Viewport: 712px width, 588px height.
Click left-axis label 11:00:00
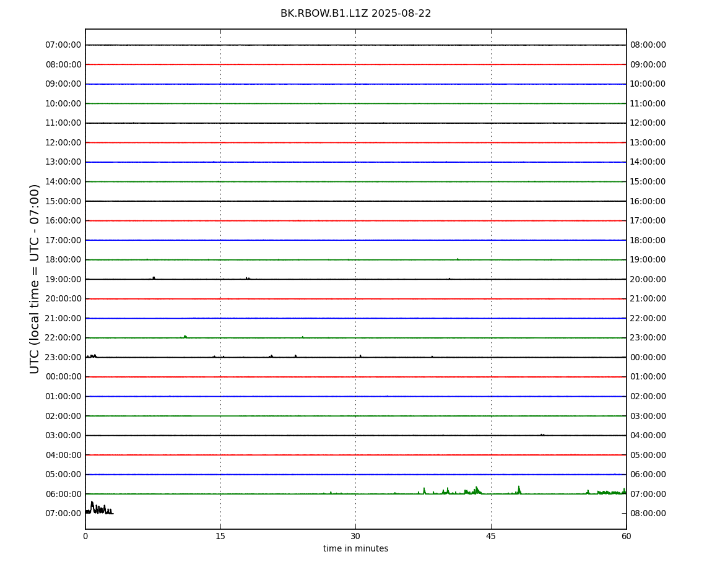(x=64, y=123)
